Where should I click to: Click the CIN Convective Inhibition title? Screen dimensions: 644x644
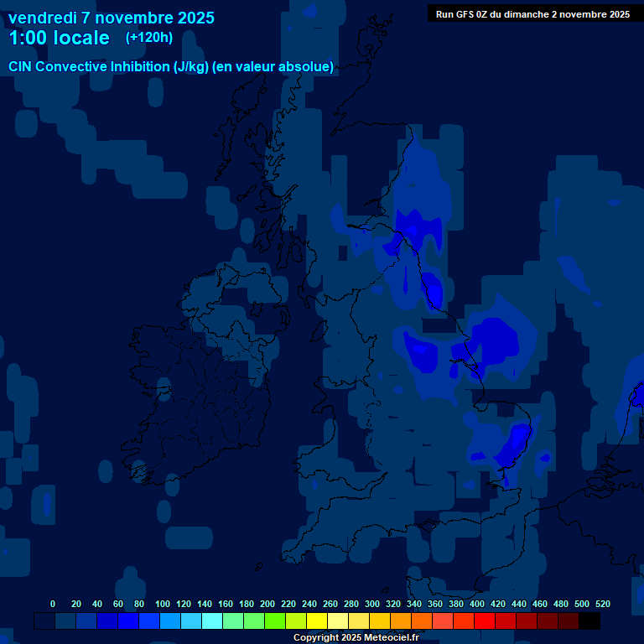pos(171,67)
